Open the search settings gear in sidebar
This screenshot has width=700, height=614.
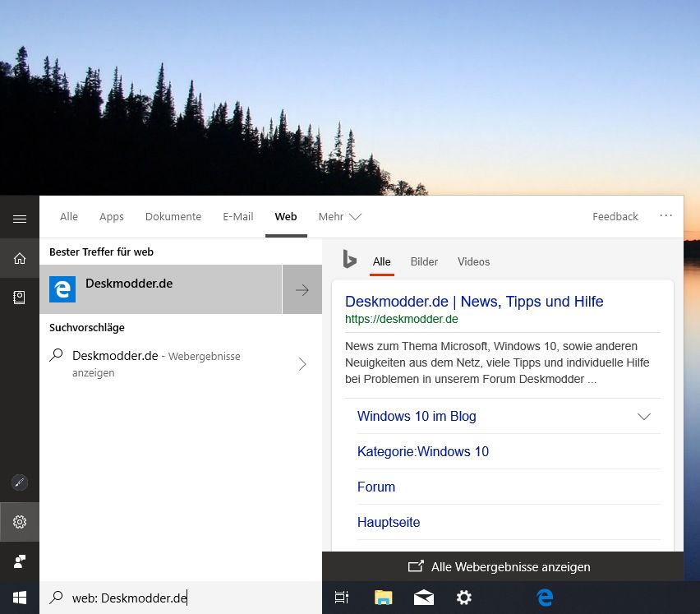[x=20, y=522]
